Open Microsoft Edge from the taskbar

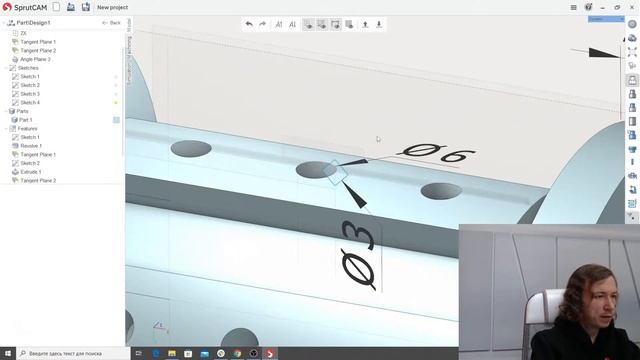click(x=156, y=353)
